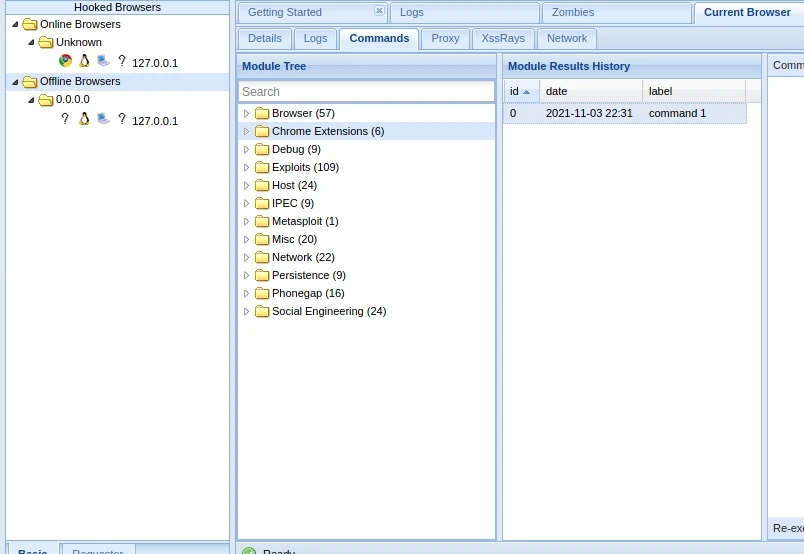The width and height of the screenshot is (804, 554).
Task: Click the Host (24) folder icon
Action: (262, 185)
